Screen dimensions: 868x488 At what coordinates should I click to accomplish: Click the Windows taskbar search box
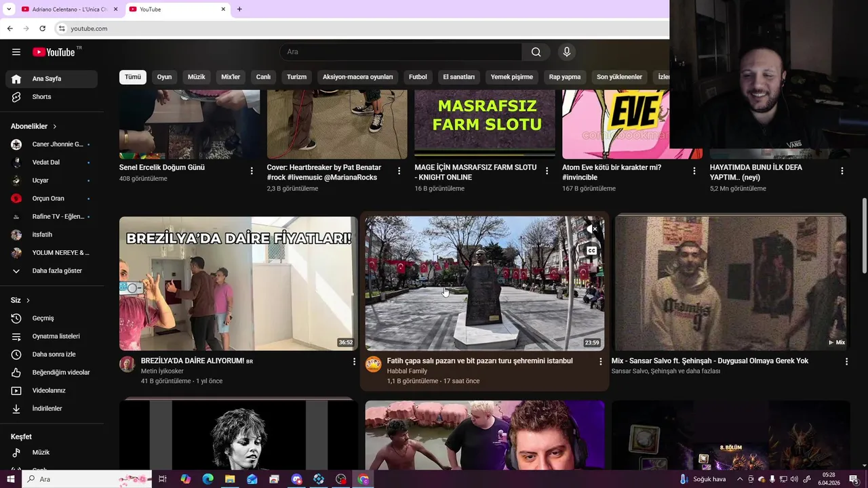(87, 479)
